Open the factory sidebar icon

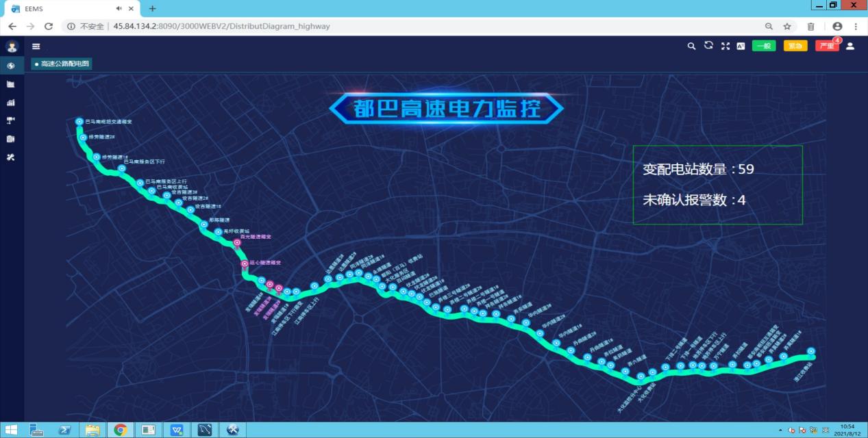pyautogui.click(x=11, y=84)
